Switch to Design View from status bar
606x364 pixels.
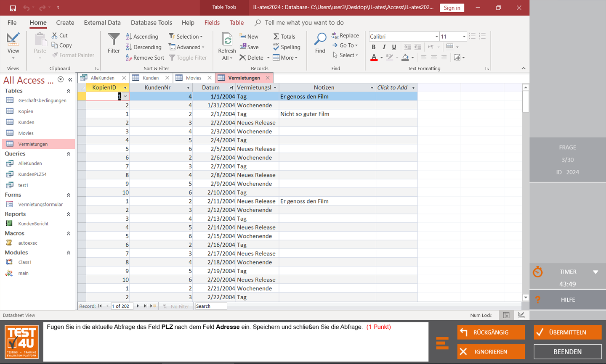click(521, 315)
